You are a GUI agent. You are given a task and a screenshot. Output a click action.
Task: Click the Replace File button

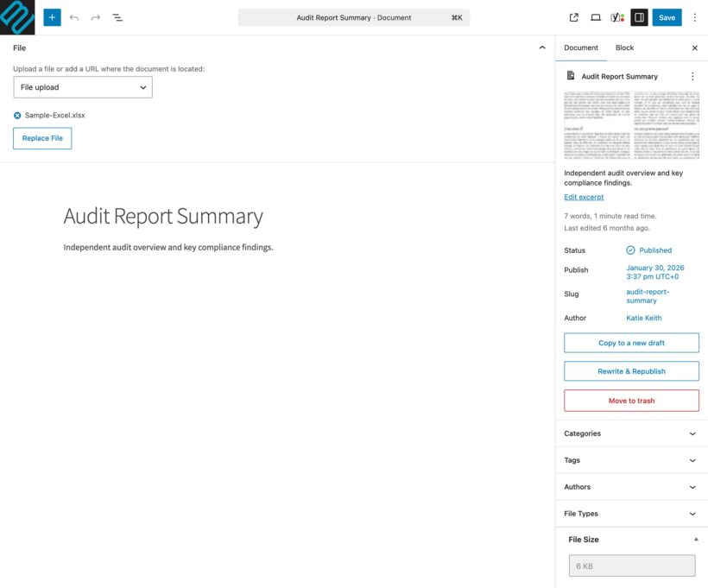[42, 138]
